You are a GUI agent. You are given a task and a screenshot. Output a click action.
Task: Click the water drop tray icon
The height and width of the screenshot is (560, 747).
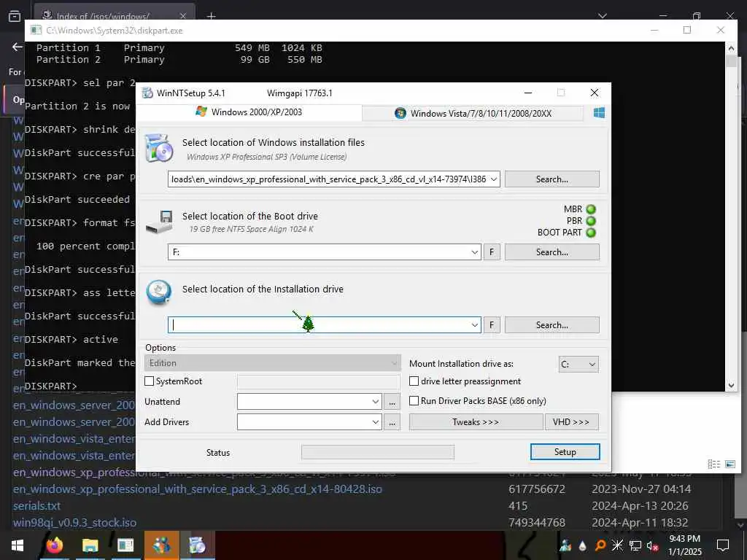coord(583,545)
